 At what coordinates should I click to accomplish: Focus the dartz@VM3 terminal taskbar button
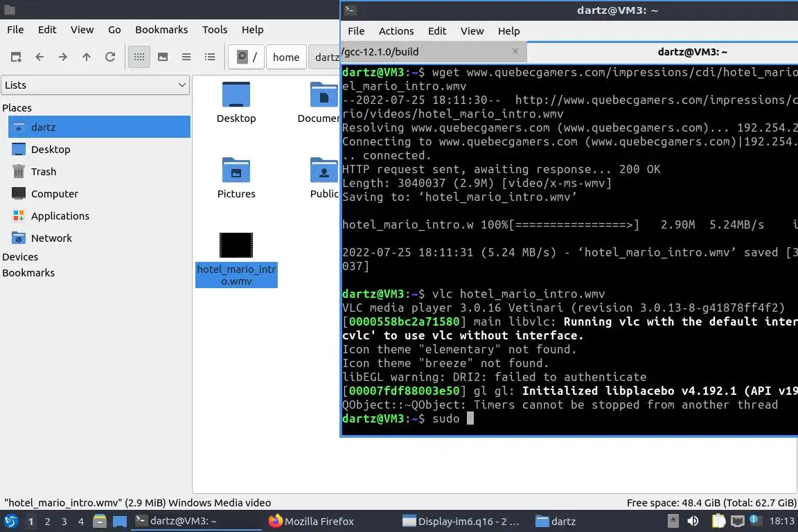(197, 522)
